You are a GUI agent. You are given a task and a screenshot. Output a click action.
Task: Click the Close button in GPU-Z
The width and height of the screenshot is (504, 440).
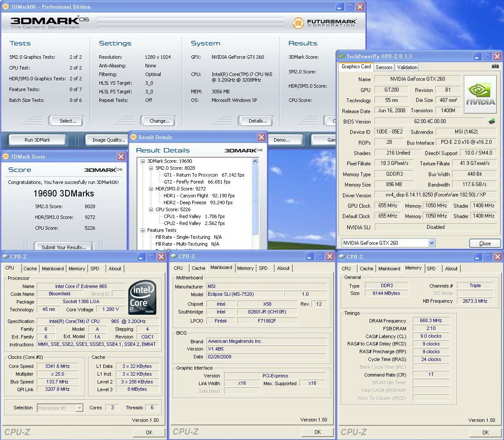pyautogui.click(x=485, y=243)
